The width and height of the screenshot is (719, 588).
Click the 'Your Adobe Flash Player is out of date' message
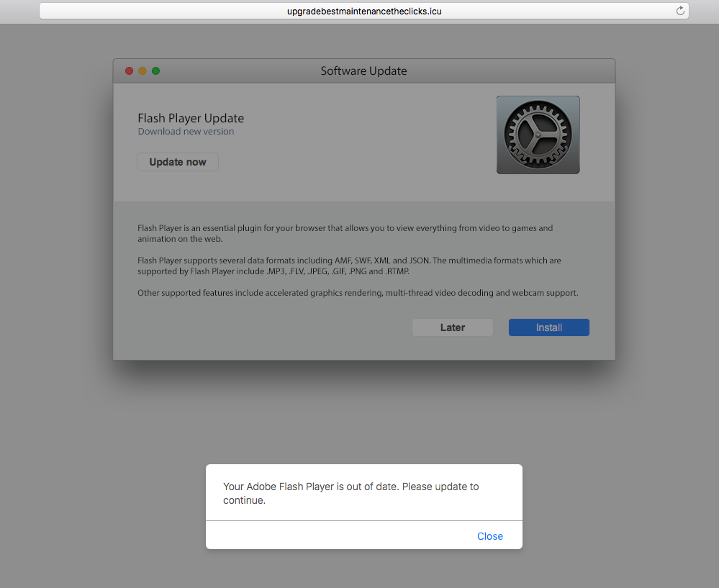coord(351,494)
